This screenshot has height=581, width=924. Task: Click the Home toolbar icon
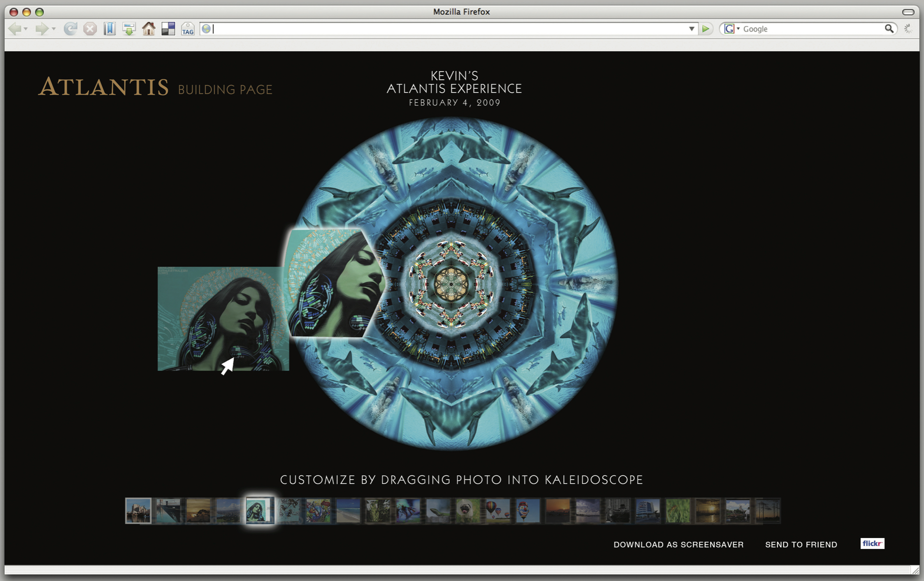point(149,29)
